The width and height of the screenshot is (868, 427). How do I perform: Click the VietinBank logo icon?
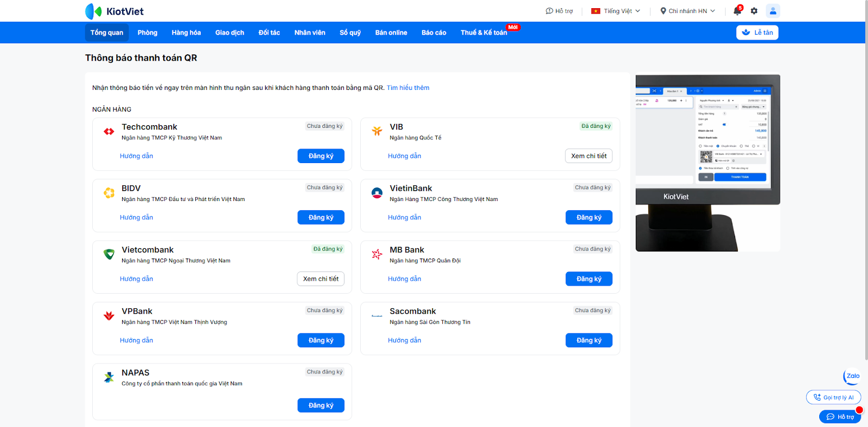click(x=377, y=193)
